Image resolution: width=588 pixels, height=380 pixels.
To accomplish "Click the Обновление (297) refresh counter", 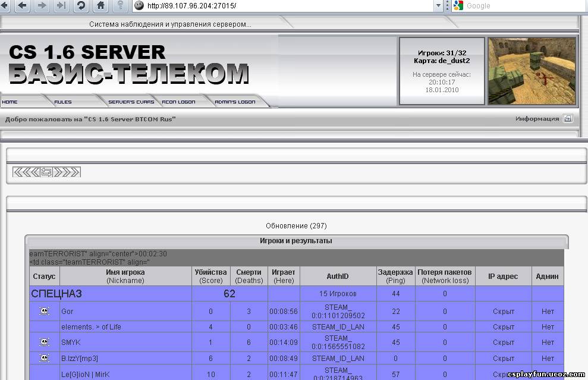I will (x=296, y=226).
